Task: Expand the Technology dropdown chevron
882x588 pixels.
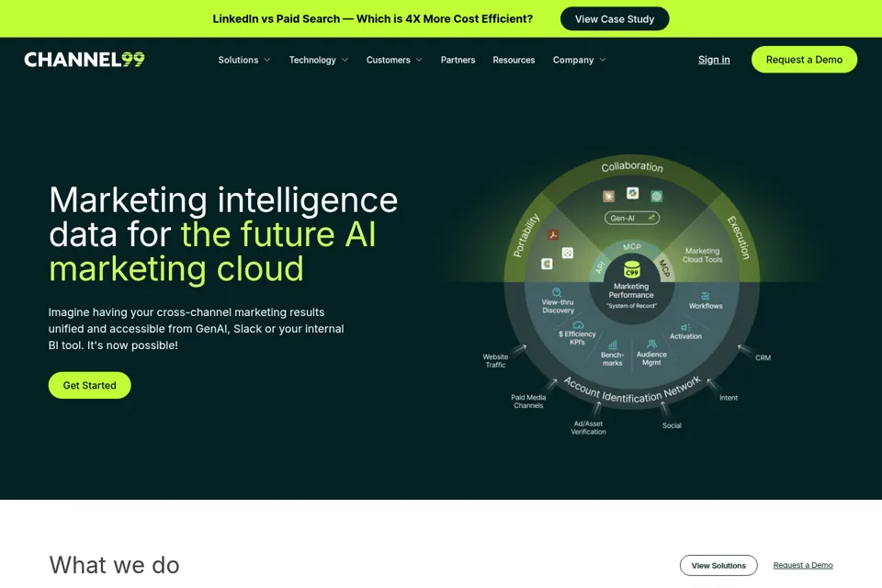Action: [x=345, y=60]
